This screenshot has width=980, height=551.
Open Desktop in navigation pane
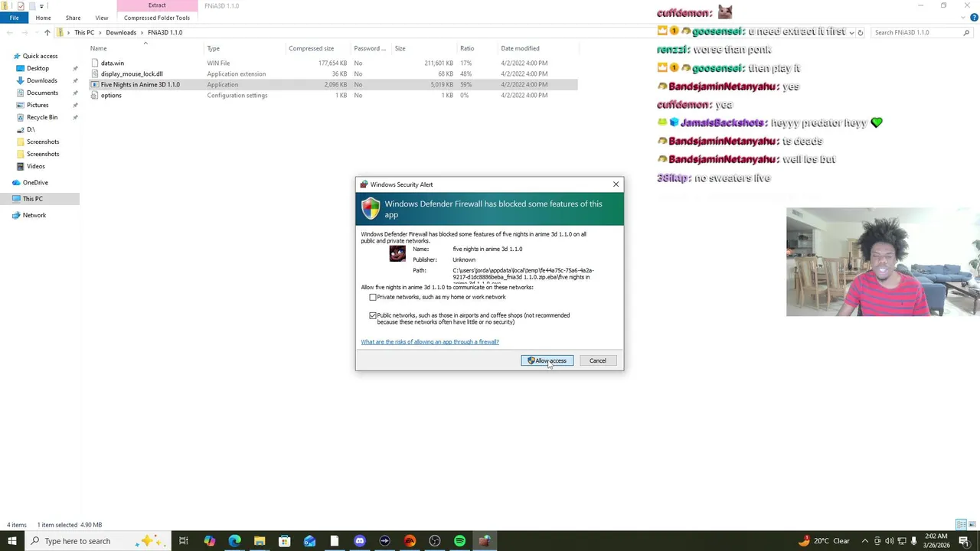pos(38,68)
